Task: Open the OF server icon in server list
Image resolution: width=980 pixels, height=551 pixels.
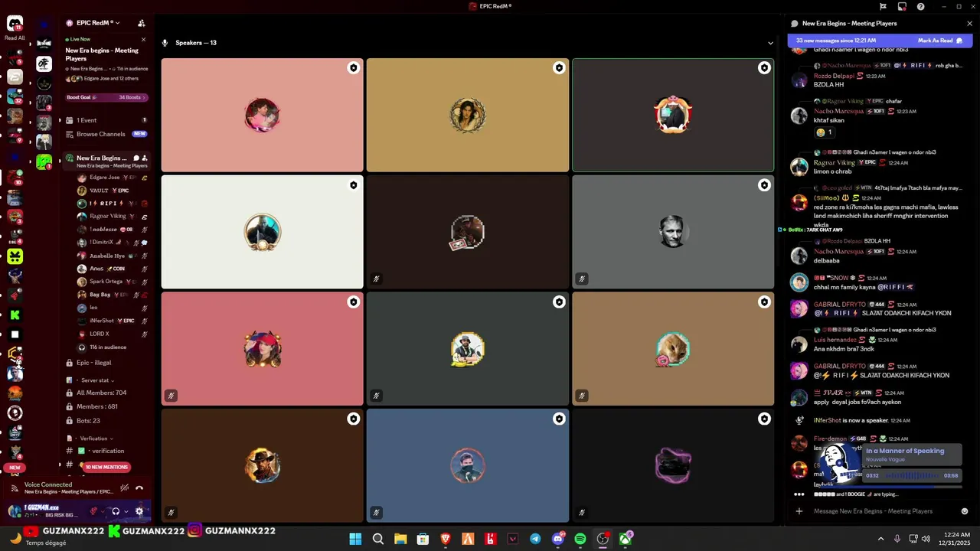Action: point(44,64)
